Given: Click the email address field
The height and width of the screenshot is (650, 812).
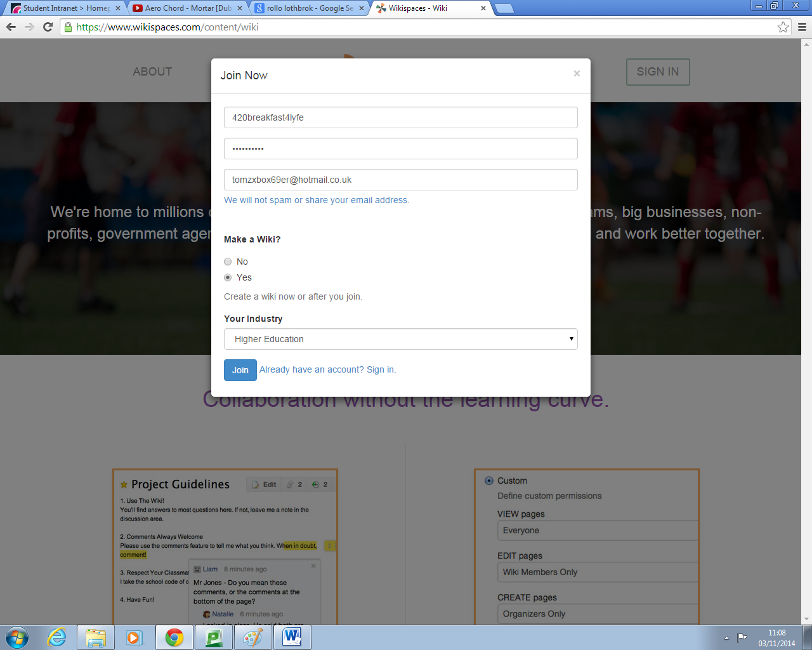Looking at the screenshot, I should (x=401, y=180).
